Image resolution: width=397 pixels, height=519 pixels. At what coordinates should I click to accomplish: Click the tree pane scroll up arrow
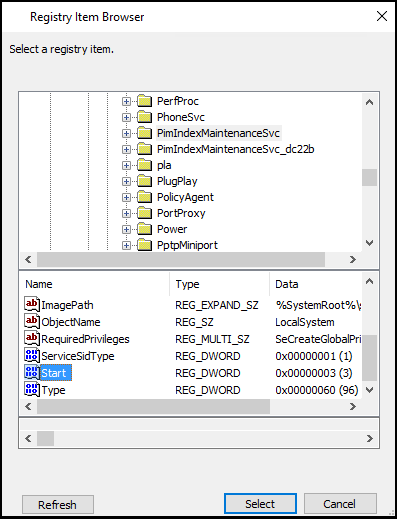[369, 102]
